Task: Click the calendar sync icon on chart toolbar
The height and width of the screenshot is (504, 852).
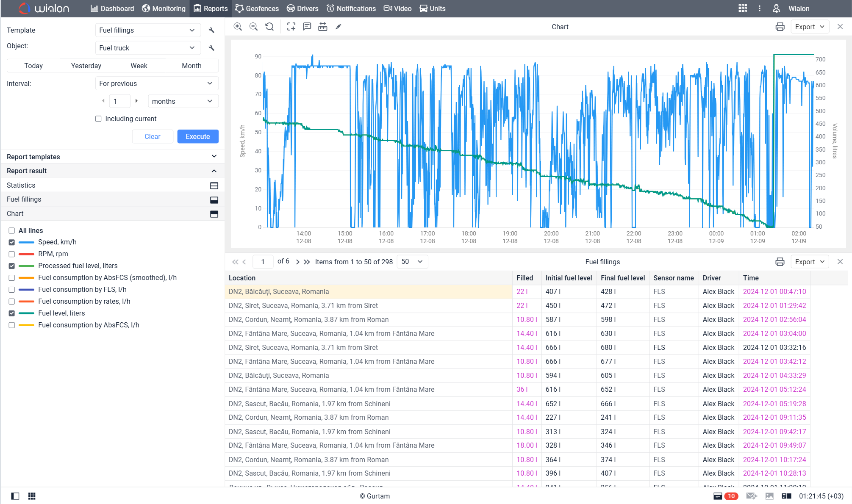Action: click(322, 26)
